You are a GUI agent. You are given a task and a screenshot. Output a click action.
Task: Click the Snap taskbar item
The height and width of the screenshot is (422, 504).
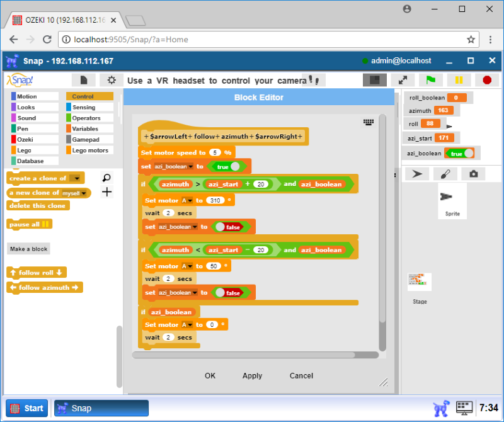click(x=101, y=408)
